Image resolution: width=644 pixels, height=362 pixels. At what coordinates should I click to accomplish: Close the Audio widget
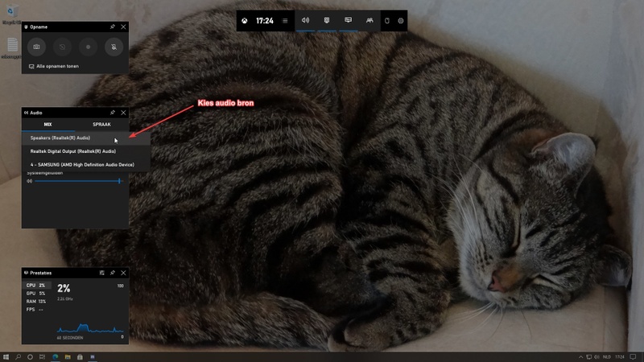tap(124, 113)
